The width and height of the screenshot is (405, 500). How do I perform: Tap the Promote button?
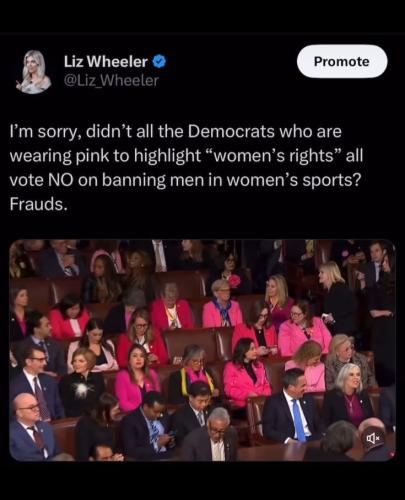pos(342,61)
